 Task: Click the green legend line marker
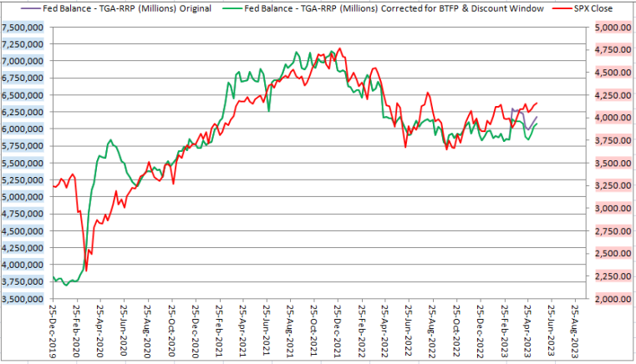(232, 8)
